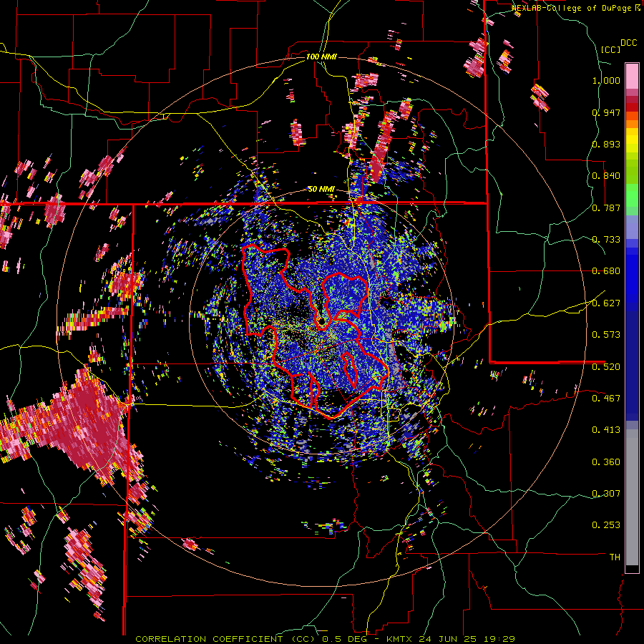Select the 0.627 scale value
This screenshot has width=644, height=644.
[606, 303]
